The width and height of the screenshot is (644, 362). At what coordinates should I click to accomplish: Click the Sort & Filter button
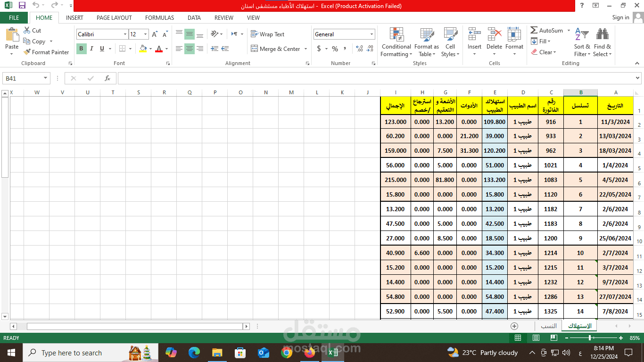[582, 42]
